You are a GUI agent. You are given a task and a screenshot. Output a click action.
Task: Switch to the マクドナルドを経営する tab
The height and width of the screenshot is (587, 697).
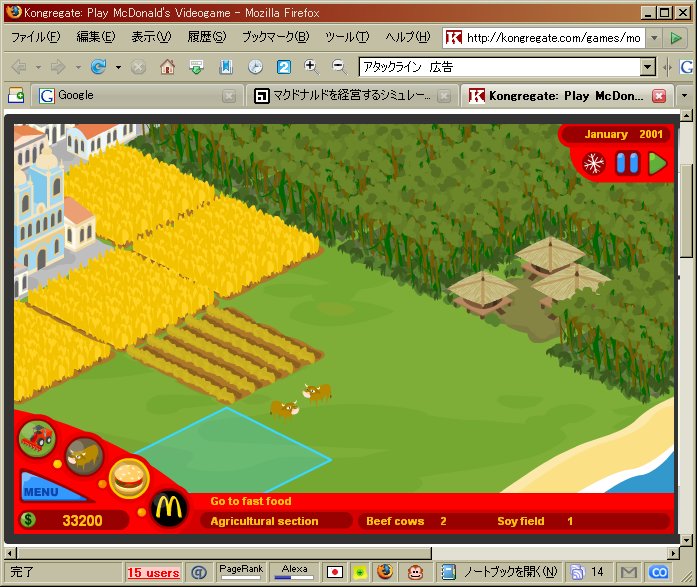[351, 96]
